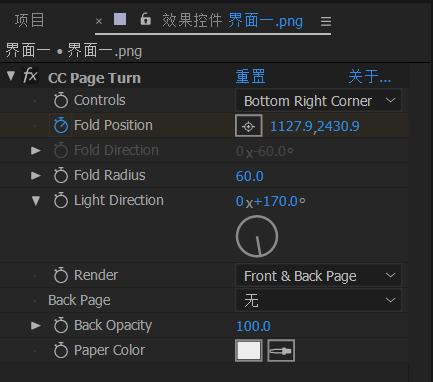Click the Back Opacity value 100.0
The width and height of the screenshot is (433, 382).
coord(253,326)
